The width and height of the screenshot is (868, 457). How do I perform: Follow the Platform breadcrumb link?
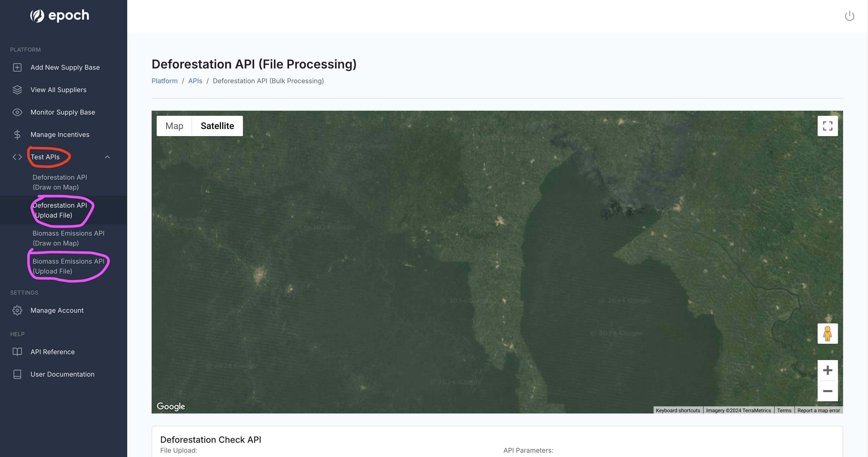pyautogui.click(x=164, y=81)
